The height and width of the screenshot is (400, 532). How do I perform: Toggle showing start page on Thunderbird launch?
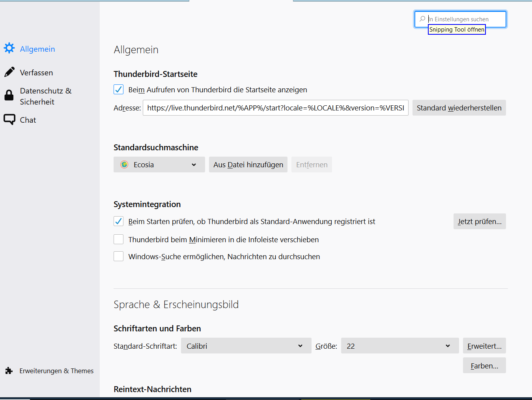coord(119,90)
